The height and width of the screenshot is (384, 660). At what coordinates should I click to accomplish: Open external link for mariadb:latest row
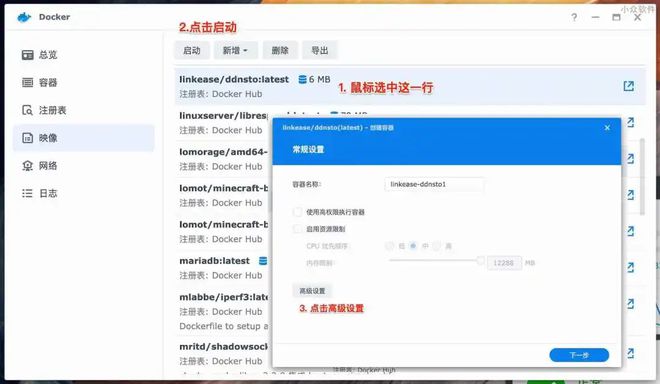point(630,267)
